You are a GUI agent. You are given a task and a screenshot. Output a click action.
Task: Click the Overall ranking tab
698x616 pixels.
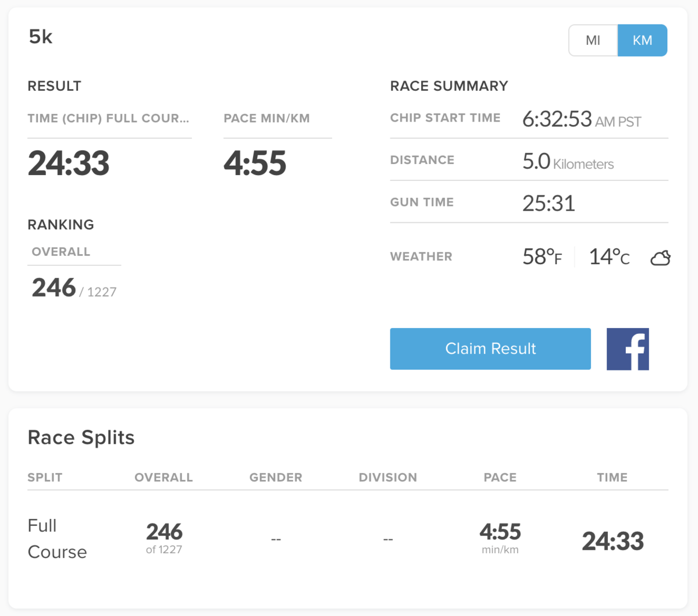point(61,252)
